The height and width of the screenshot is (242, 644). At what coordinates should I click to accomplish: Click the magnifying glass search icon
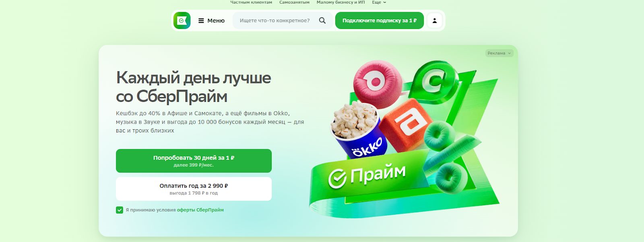point(322,21)
